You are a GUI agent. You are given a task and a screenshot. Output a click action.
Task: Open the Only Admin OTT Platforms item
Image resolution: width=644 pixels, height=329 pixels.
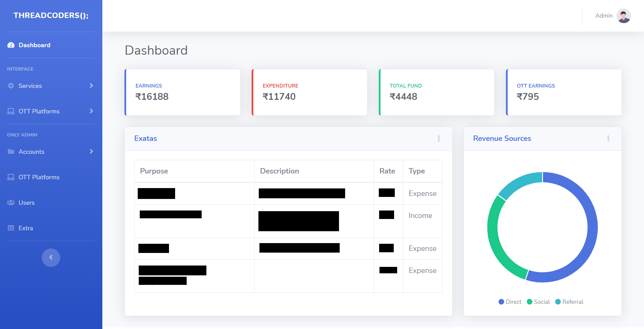coord(39,177)
